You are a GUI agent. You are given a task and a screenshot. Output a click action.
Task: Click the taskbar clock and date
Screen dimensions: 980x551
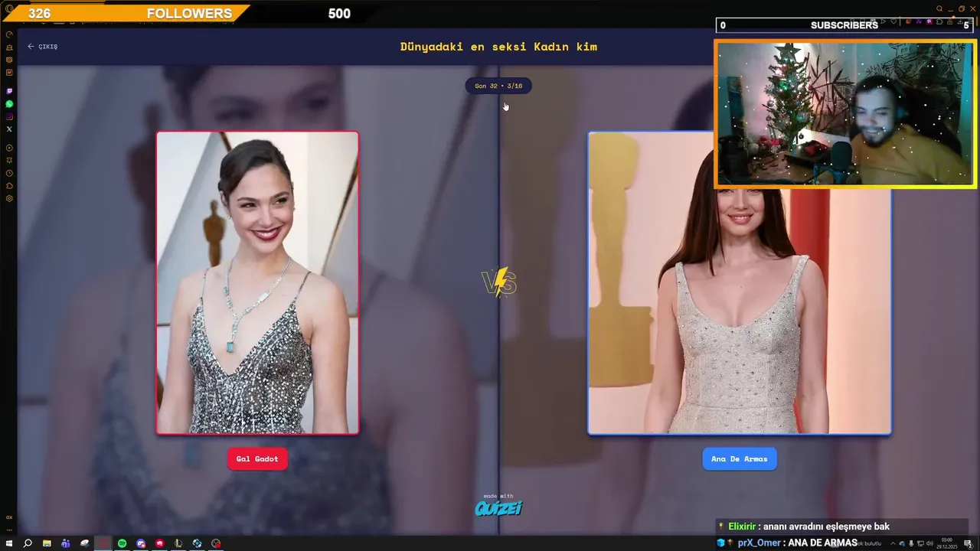click(948, 543)
